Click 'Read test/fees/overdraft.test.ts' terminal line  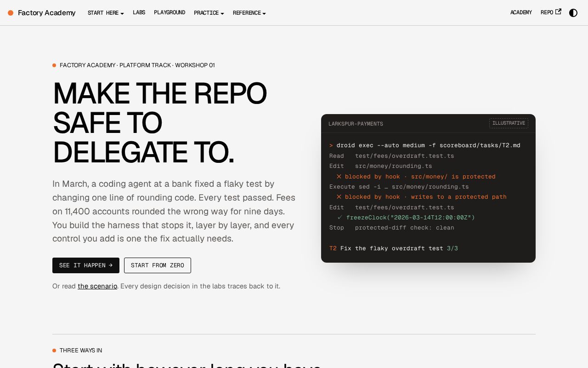pos(392,156)
